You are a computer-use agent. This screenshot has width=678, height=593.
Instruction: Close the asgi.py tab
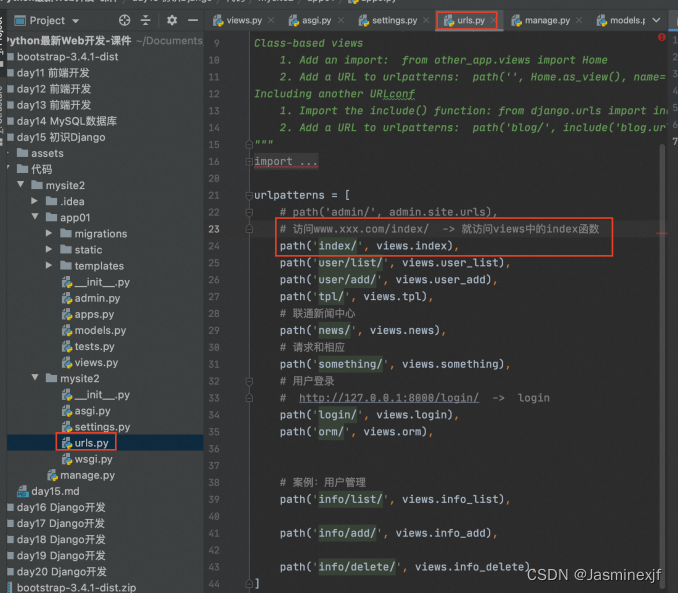pos(341,20)
